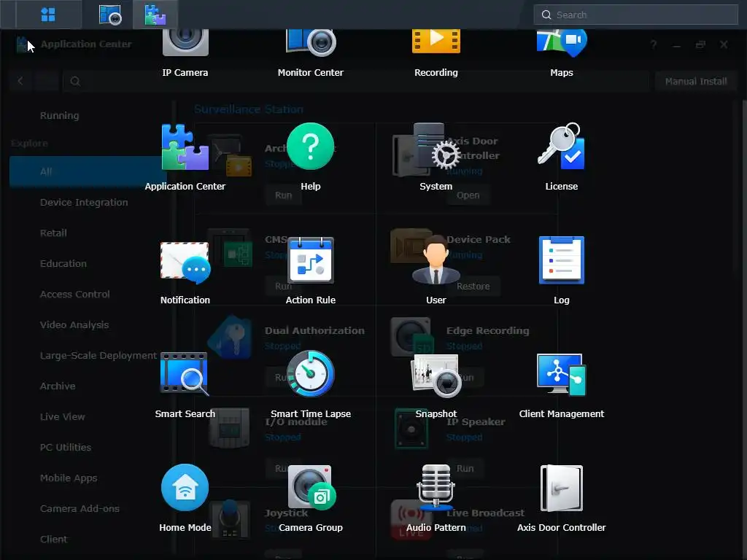Select Application Center puzzle taskbar icon
The image size is (747, 560).
pos(155,15)
